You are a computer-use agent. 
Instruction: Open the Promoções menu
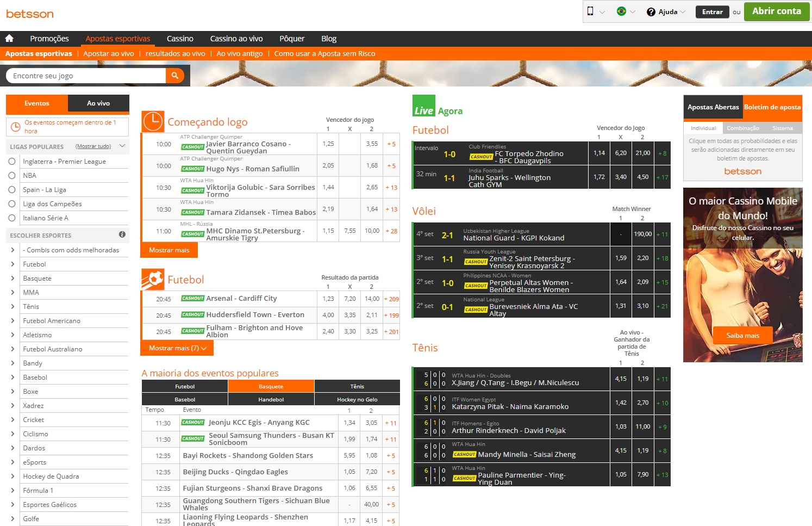pos(49,39)
